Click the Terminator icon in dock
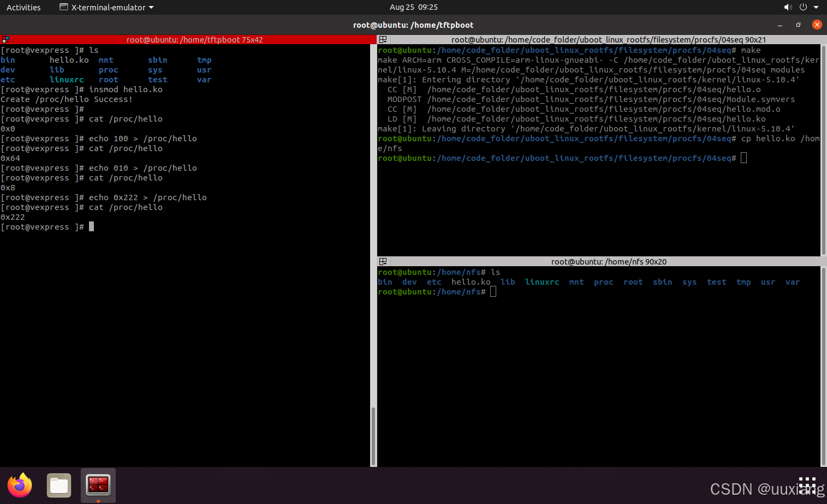 pyautogui.click(x=98, y=485)
